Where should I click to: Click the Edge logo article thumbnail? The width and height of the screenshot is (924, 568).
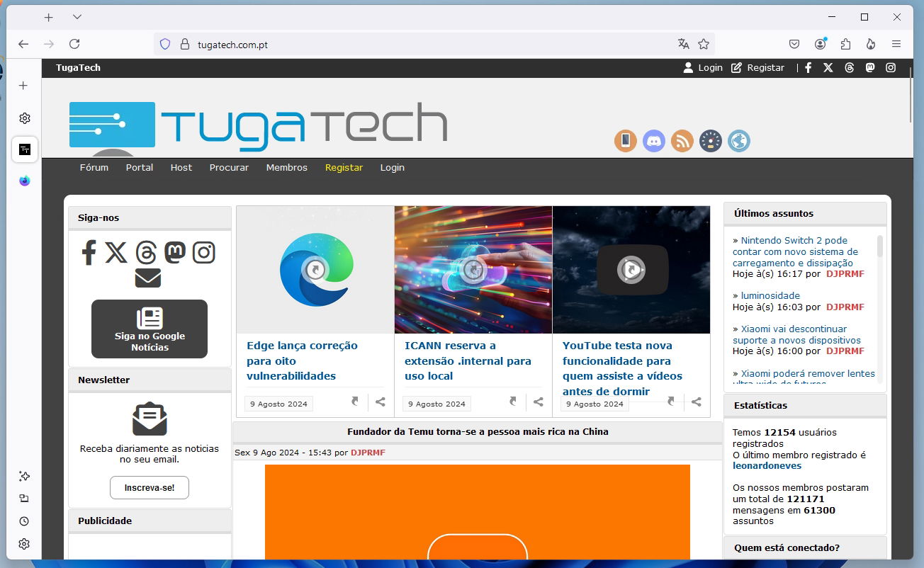click(315, 270)
